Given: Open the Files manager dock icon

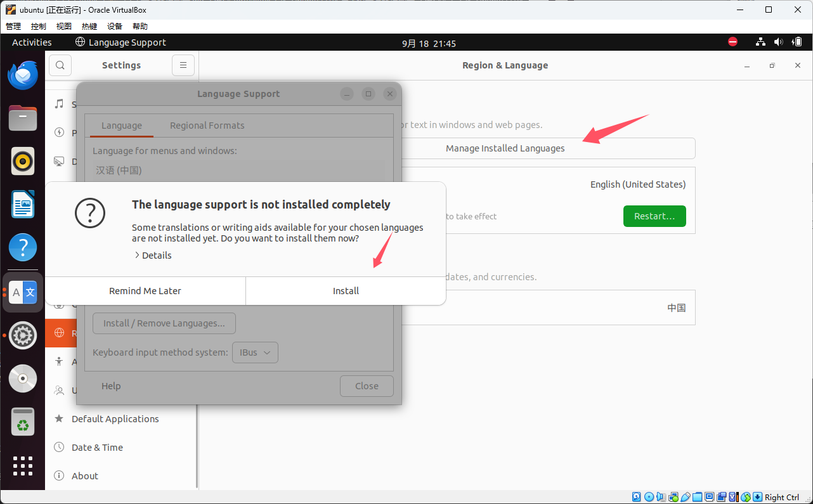Looking at the screenshot, I should click(x=23, y=118).
